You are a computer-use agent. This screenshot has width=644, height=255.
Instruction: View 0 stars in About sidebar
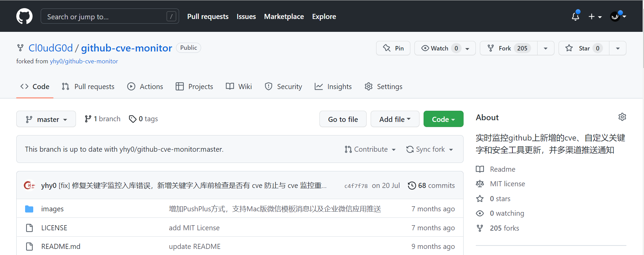(x=493, y=199)
